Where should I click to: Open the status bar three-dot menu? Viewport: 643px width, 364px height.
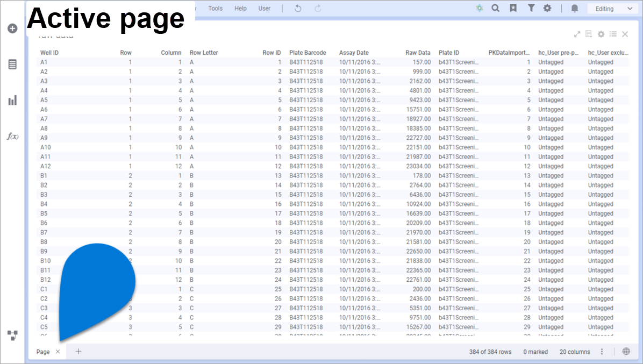click(602, 351)
